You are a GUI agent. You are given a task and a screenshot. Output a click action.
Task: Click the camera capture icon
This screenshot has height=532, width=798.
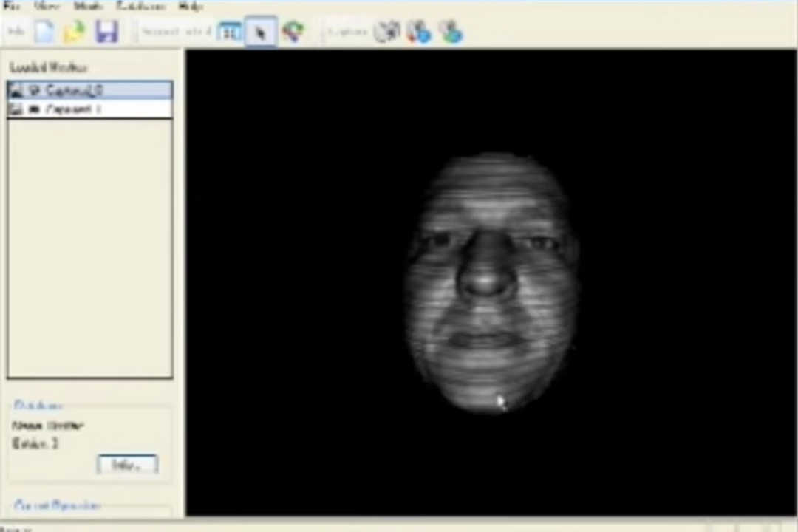(386, 32)
